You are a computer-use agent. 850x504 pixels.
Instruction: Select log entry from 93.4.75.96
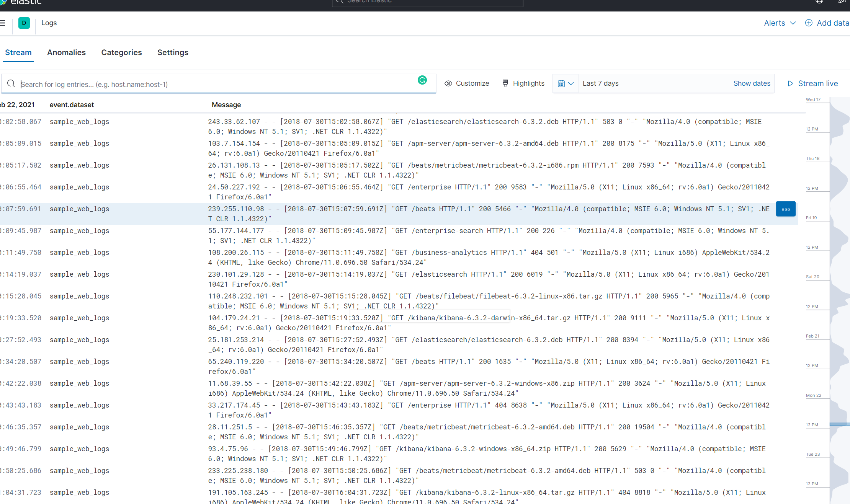pyautogui.click(x=399, y=454)
